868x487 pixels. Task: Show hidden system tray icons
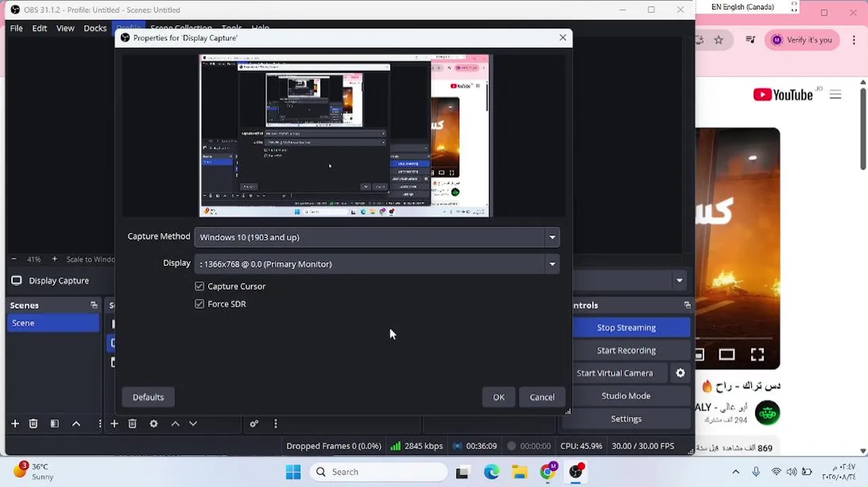pos(736,472)
